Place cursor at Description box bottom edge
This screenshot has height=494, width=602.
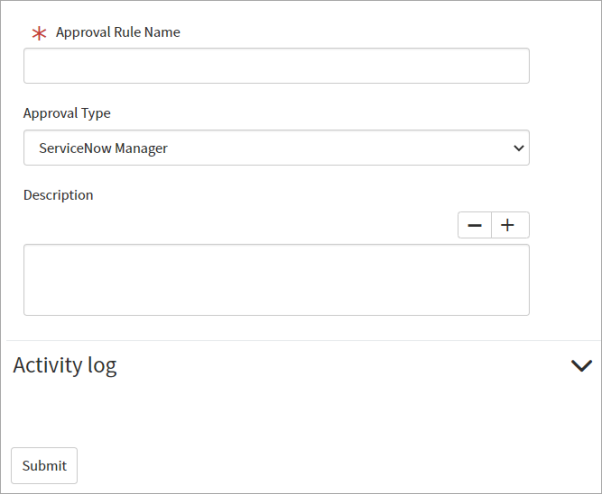coord(276,315)
